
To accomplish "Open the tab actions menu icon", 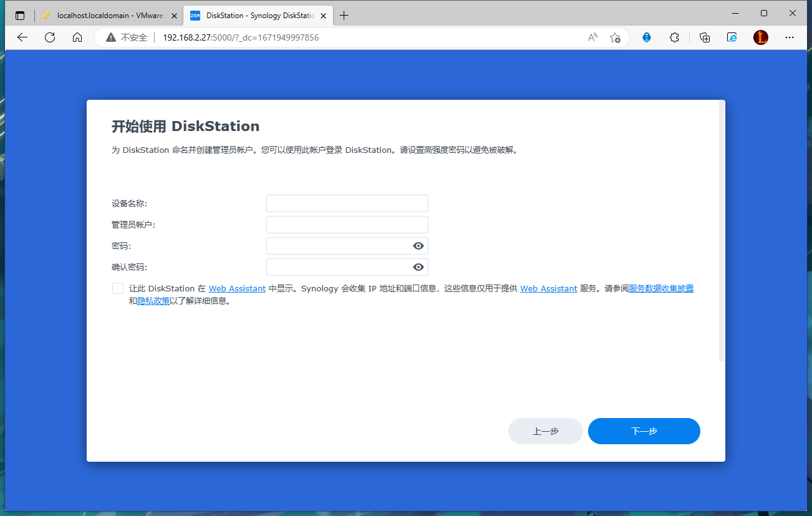I will (x=20, y=16).
